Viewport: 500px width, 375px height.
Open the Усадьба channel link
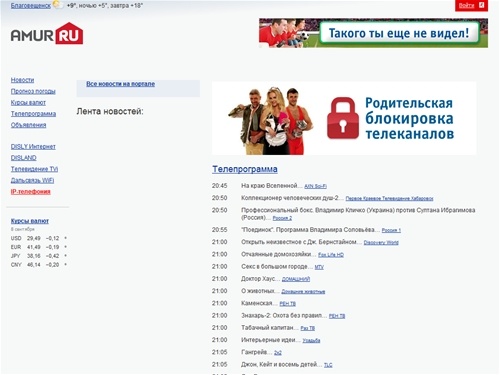point(311,341)
